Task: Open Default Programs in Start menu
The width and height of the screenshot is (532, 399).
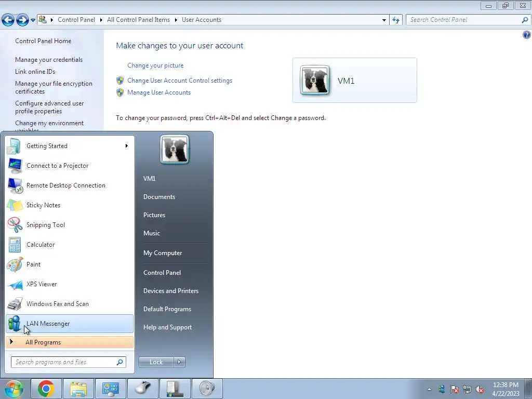Action: pyautogui.click(x=167, y=309)
